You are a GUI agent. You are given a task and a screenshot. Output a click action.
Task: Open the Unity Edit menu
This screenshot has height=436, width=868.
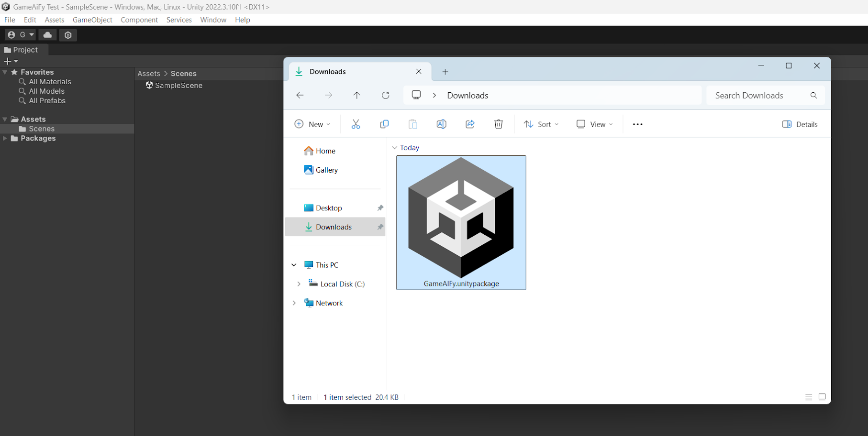pyautogui.click(x=30, y=20)
